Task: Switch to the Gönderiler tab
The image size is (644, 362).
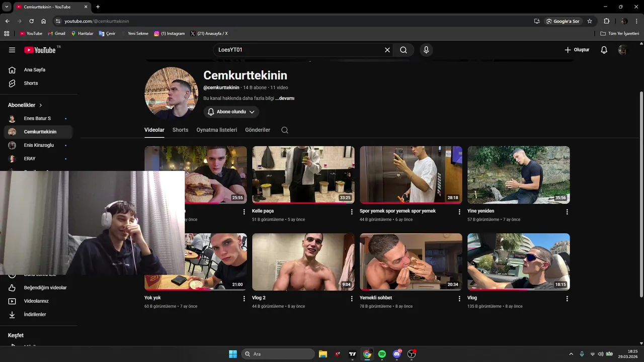Action: [258, 130]
